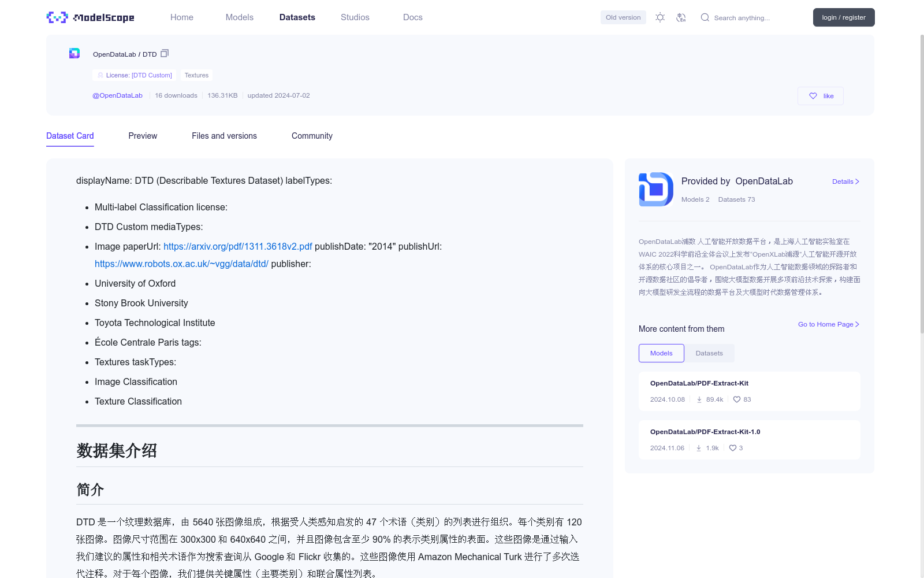924x578 pixels.
Task: Click 'Texture Classification' list item
Action: pyautogui.click(x=138, y=401)
